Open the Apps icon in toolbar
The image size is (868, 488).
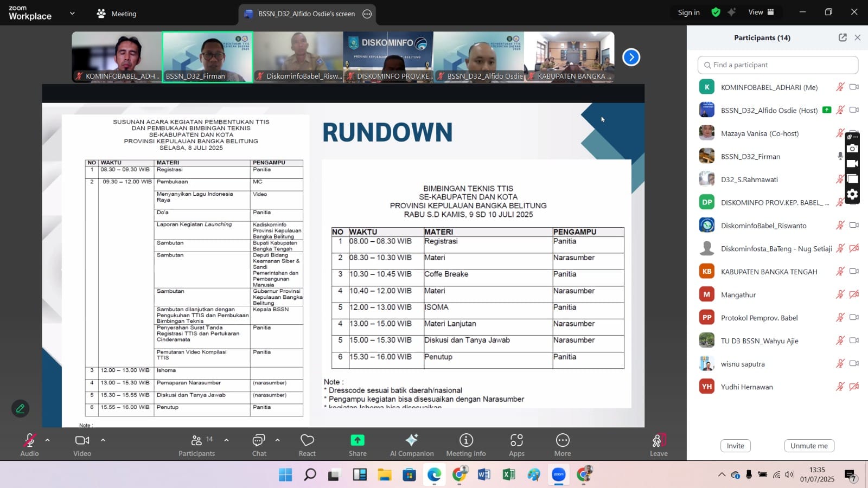coord(516,445)
